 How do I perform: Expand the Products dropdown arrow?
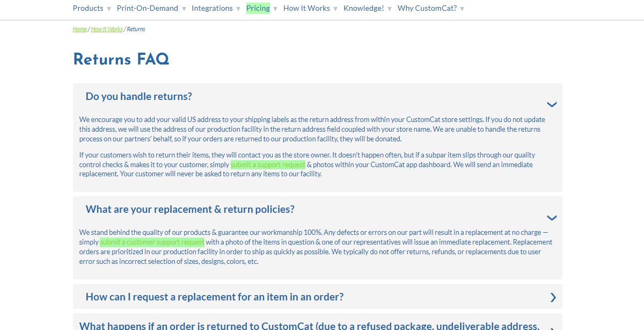click(x=109, y=9)
